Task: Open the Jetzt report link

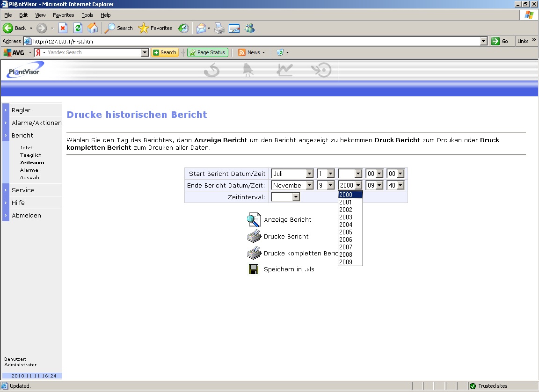Action: tap(26, 148)
